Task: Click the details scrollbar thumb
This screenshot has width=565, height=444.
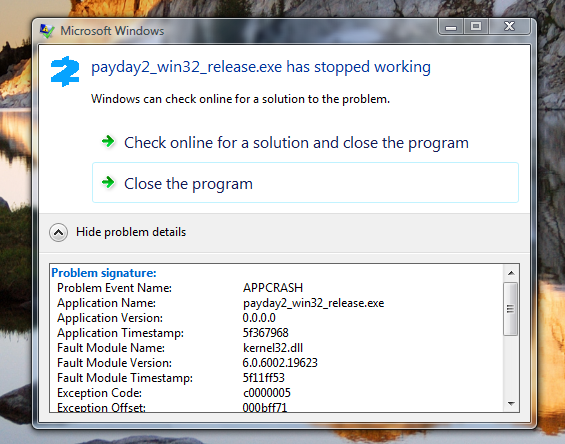Action: click(x=510, y=309)
